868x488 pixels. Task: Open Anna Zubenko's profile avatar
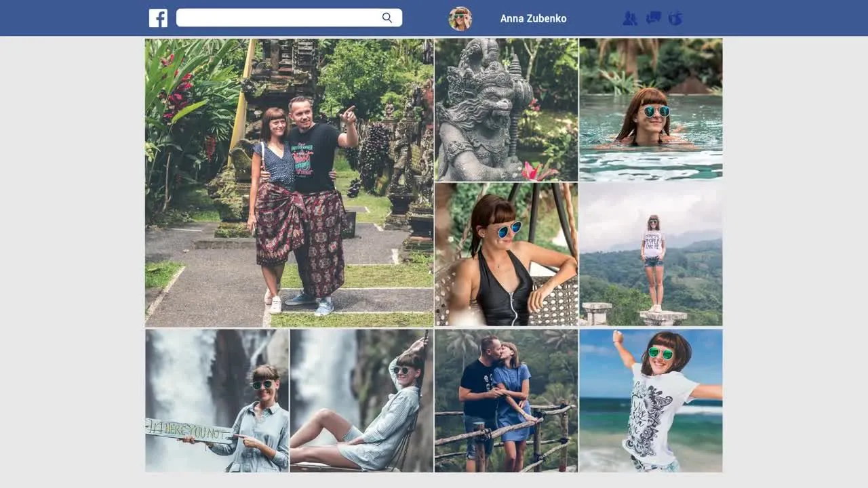[x=460, y=18]
